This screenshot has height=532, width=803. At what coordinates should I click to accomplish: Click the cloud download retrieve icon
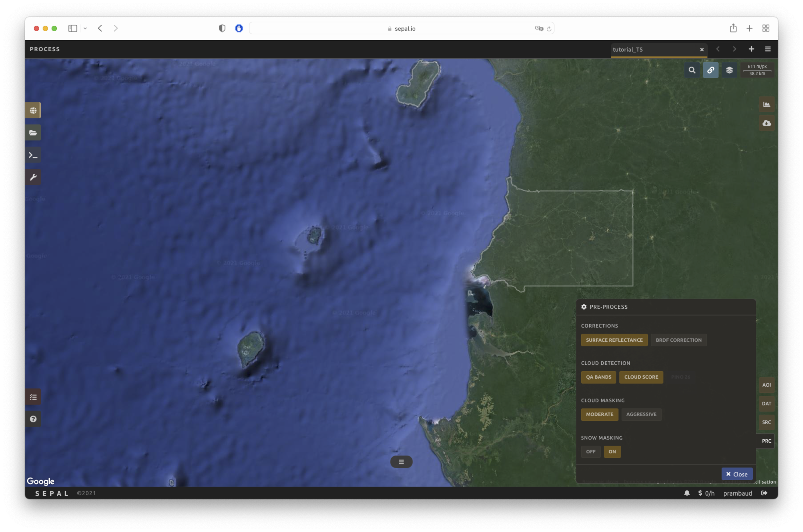(x=766, y=123)
